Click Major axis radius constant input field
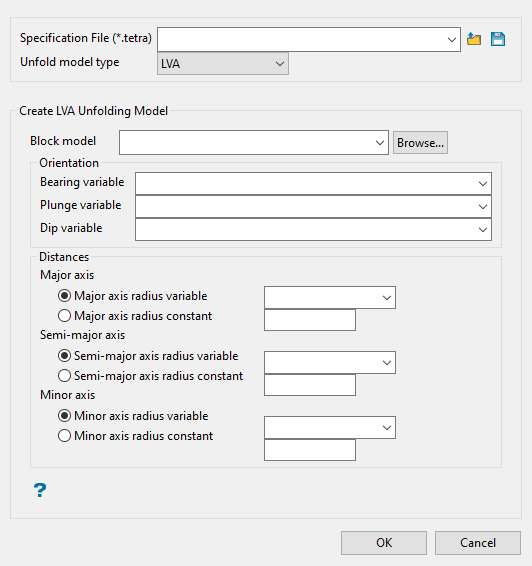Viewport: 532px width, 566px height. pos(310,320)
